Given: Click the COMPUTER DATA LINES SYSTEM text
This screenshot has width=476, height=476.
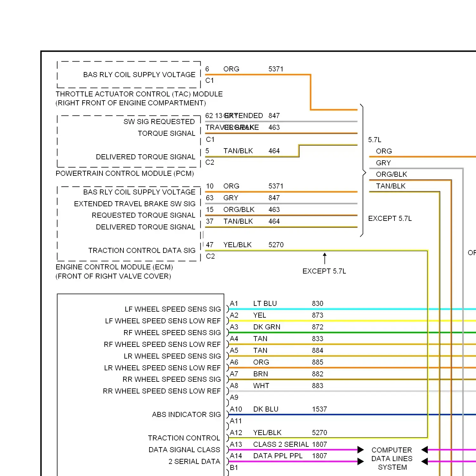Looking at the screenshot, I should 392,459.
